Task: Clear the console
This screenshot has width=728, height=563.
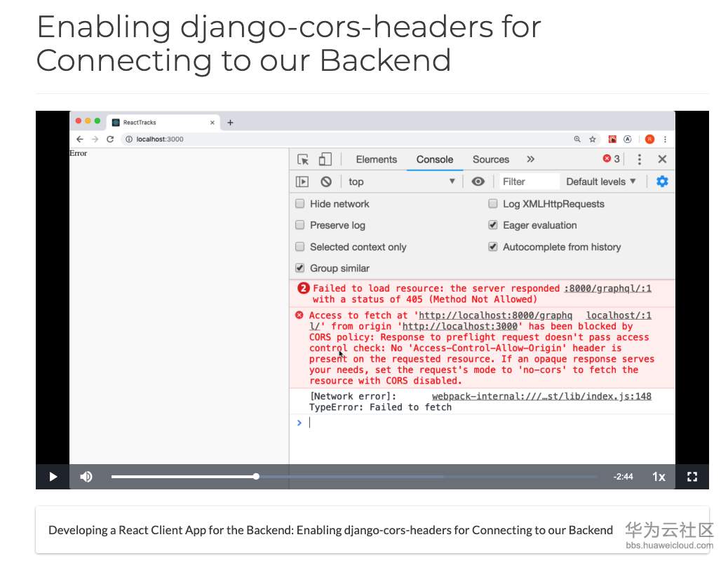Action: tap(326, 182)
